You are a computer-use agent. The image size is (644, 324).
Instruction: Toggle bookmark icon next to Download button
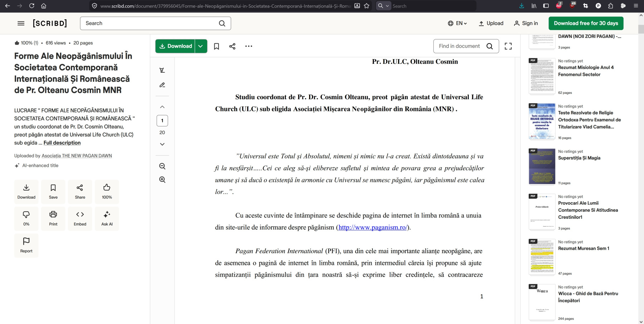[216, 46]
